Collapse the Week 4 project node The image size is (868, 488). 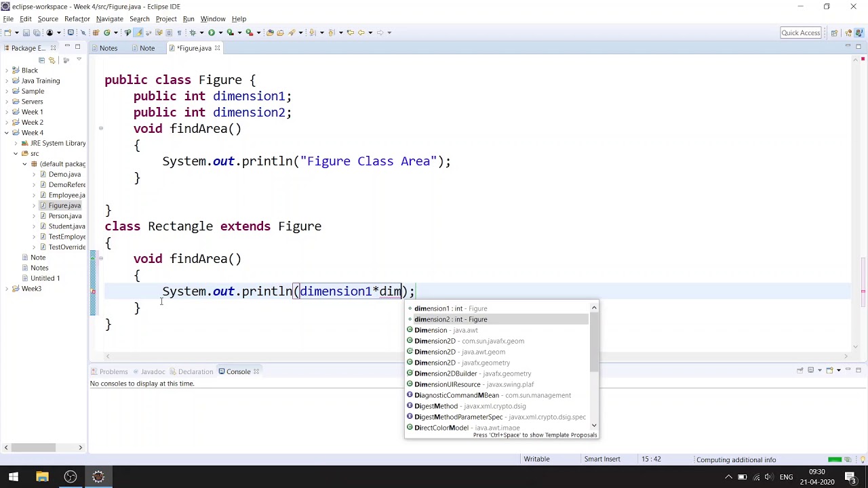6,133
